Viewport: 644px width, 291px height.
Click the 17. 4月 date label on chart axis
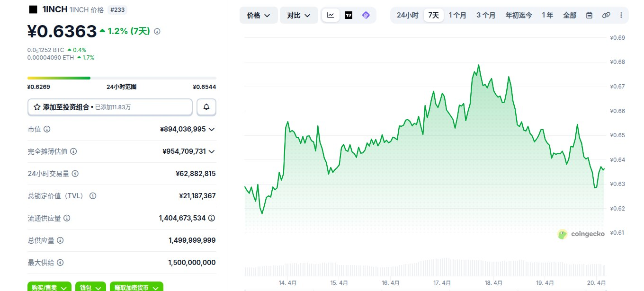coord(442,282)
